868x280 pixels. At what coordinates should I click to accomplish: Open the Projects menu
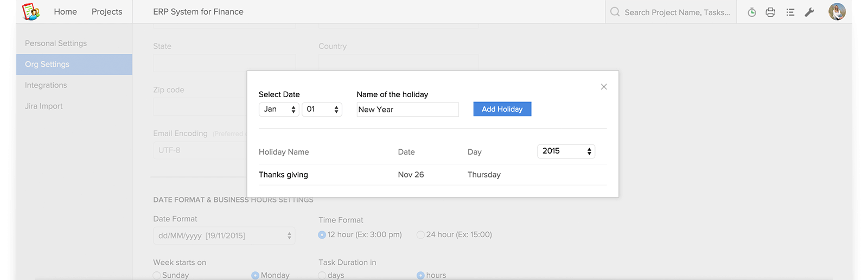pos(107,12)
